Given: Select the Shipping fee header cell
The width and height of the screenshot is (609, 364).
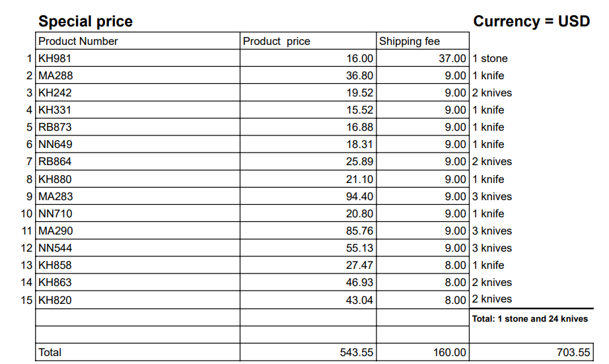Looking at the screenshot, I should click(x=423, y=41).
